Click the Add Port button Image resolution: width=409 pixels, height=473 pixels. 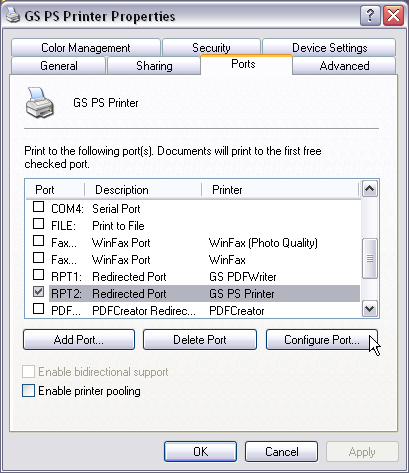[79, 340]
